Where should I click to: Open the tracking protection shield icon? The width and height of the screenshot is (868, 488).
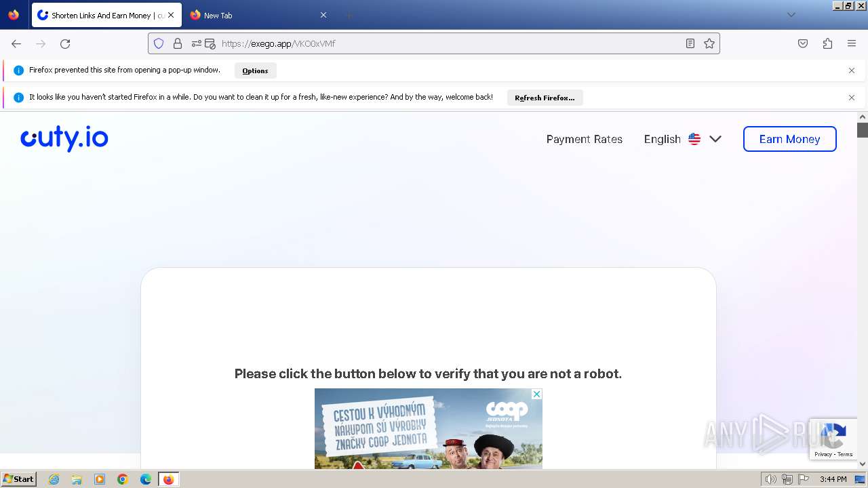(x=159, y=43)
